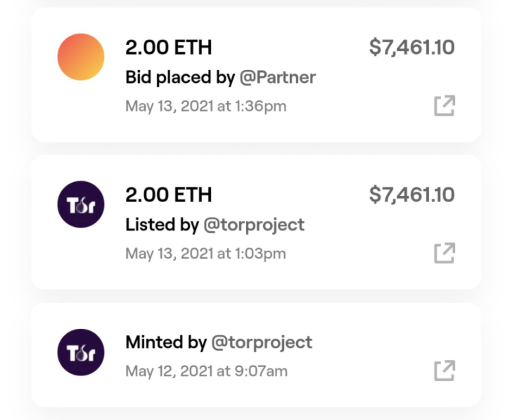The height and width of the screenshot is (420, 512).
Task: Select the Listed by label text
Action: [x=162, y=225]
